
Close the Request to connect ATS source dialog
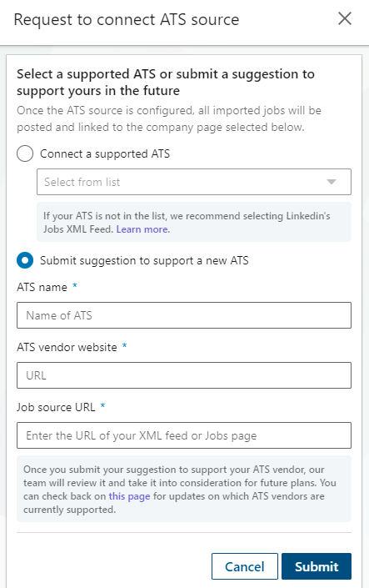[344, 18]
